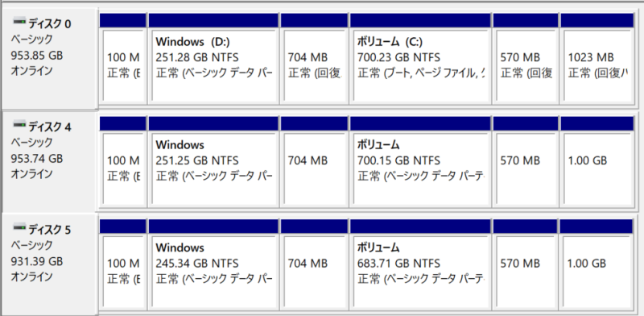Select Disk 0 1023 MB recovery partition
Image resolution: width=644 pixels, height=316 pixels.
[597, 59]
